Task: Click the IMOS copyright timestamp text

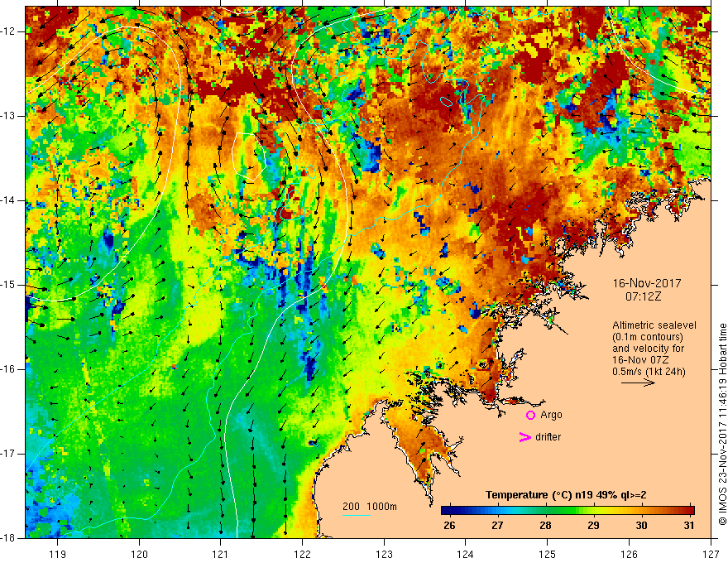Action: pyautogui.click(x=722, y=425)
